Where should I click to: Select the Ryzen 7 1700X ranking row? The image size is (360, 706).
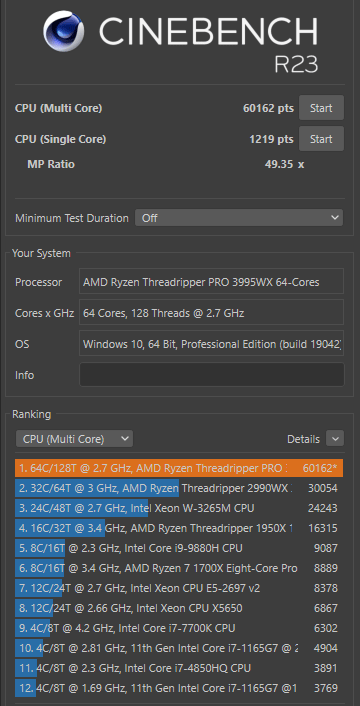[179, 568]
